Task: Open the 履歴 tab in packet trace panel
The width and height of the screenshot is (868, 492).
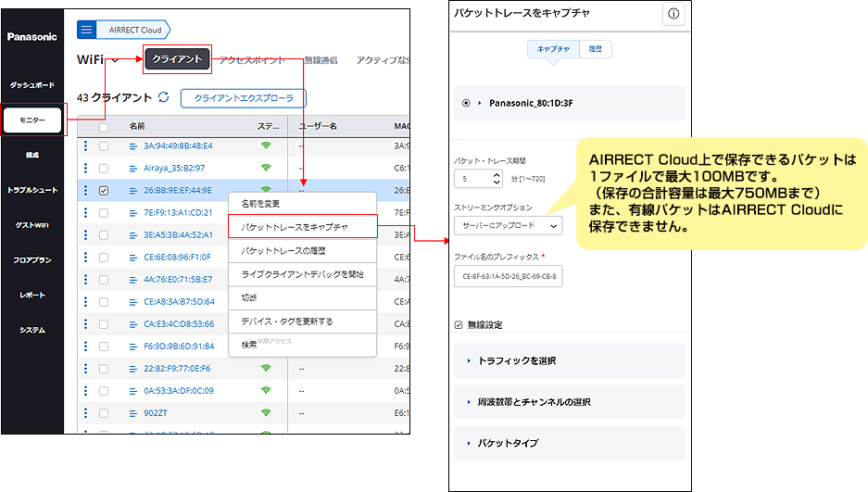Action: 596,49
